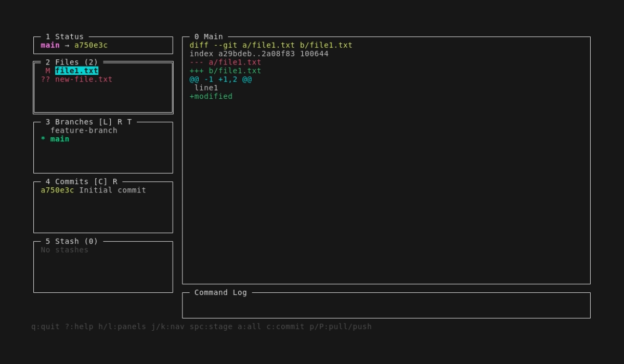
Task: Open Commits [C] tab
Action: point(101,182)
